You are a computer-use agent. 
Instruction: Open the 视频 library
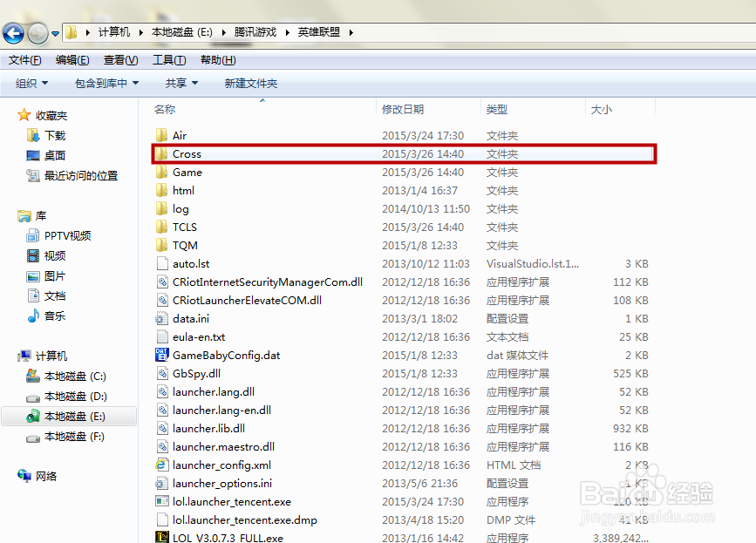(x=46, y=256)
